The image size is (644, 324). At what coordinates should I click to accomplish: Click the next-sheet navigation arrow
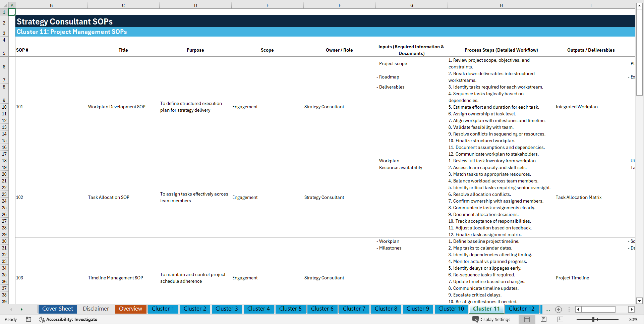click(21, 309)
